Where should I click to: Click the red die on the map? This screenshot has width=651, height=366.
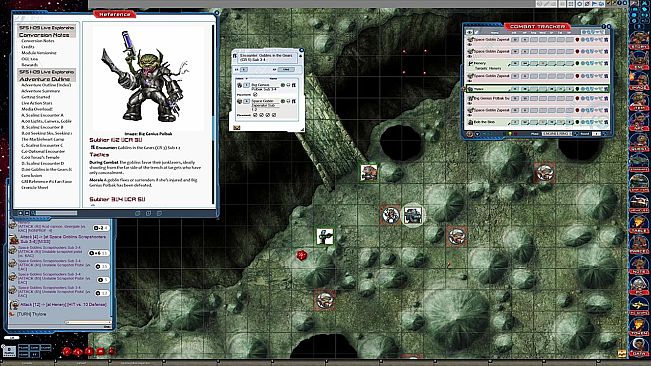point(302,256)
